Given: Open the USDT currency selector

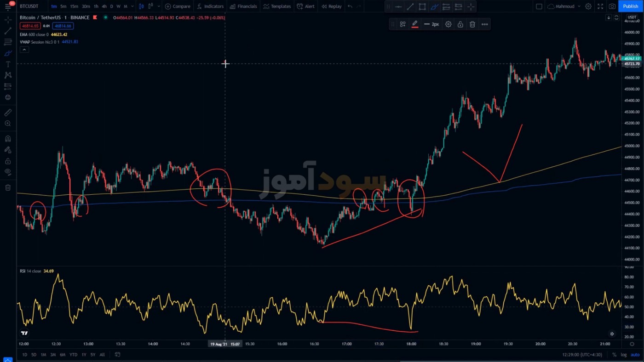Looking at the screenshot, I should click(x=632, y=17).
